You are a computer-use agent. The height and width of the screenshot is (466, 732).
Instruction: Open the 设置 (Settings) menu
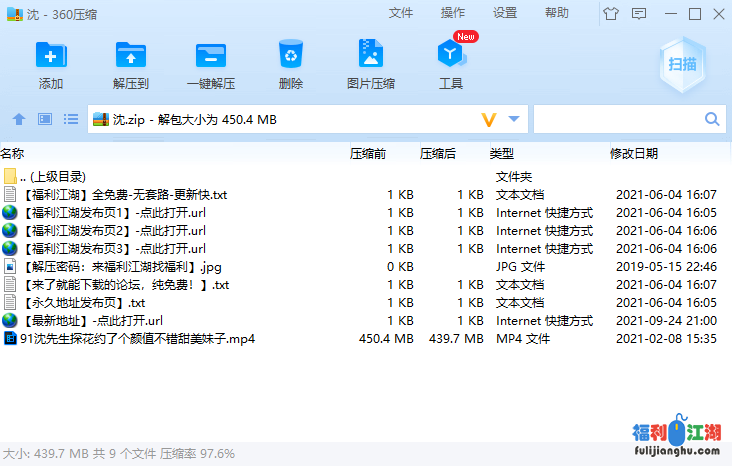[505, 13]
